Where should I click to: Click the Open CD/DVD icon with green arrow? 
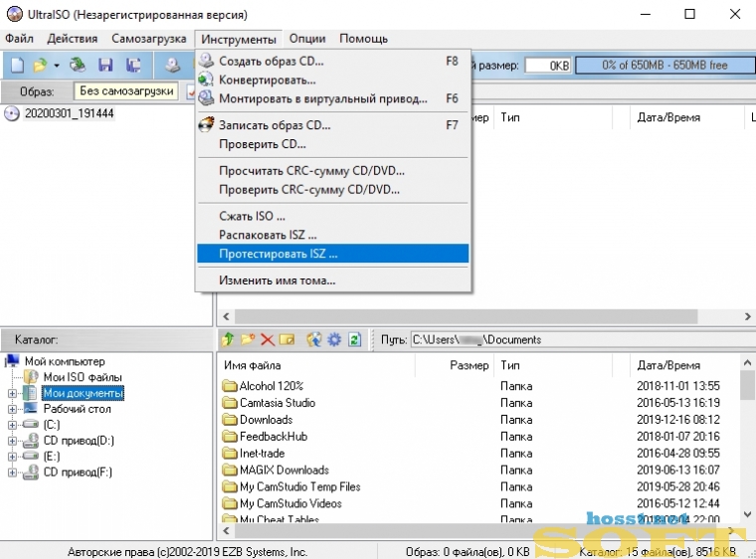click(x=78, y=65)
